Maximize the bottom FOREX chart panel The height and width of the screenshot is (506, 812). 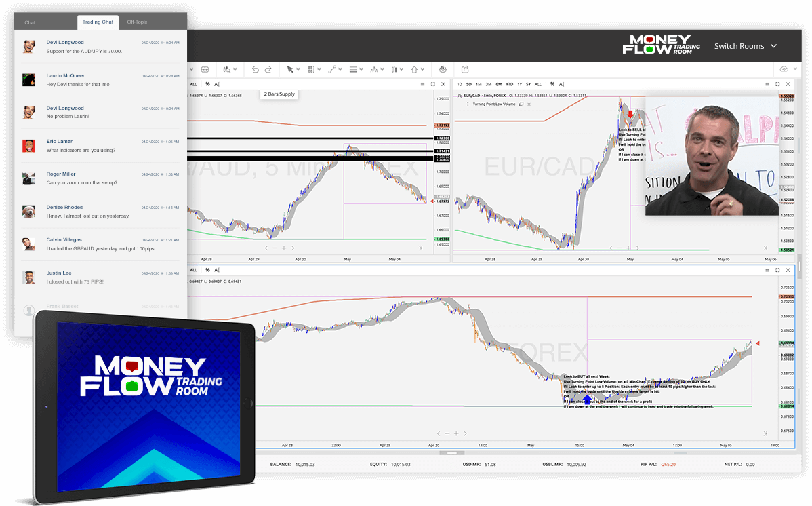(x=777, y=270)
